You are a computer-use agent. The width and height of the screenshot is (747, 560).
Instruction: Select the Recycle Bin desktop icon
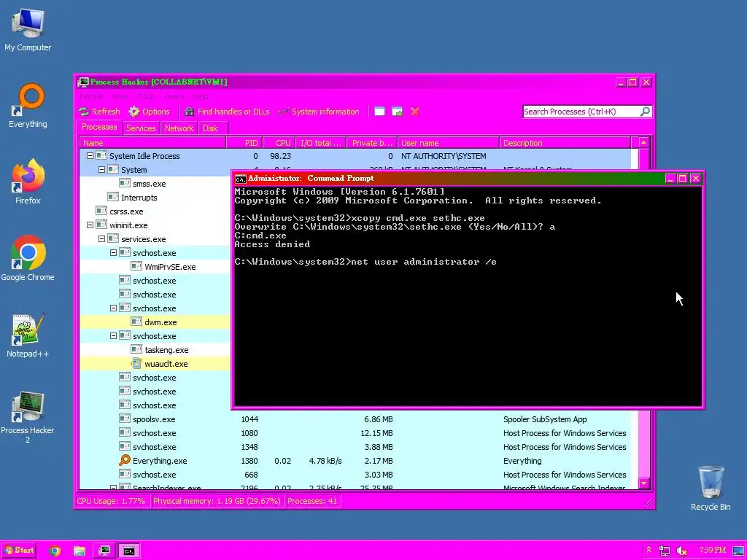click(711, 488)
